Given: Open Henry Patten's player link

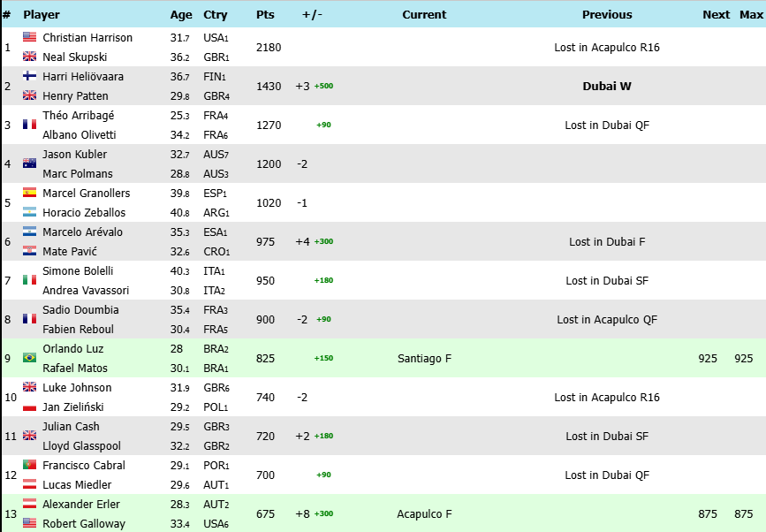Looking at the screenshot, I should click(75, 96).
